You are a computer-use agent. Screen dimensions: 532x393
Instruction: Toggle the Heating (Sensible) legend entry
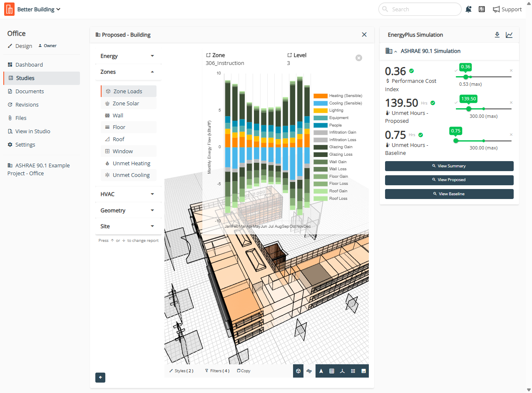pos(337,96)
